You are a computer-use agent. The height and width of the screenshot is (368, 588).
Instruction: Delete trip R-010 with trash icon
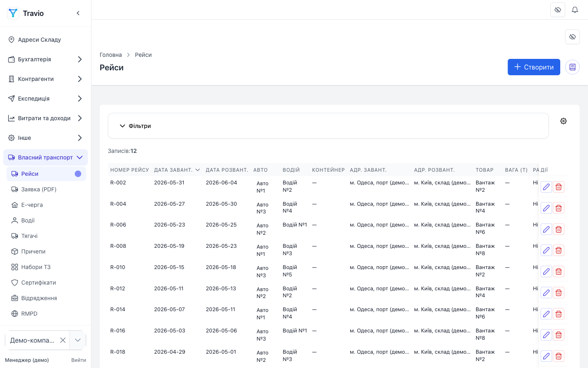click(x=559, y=272)
